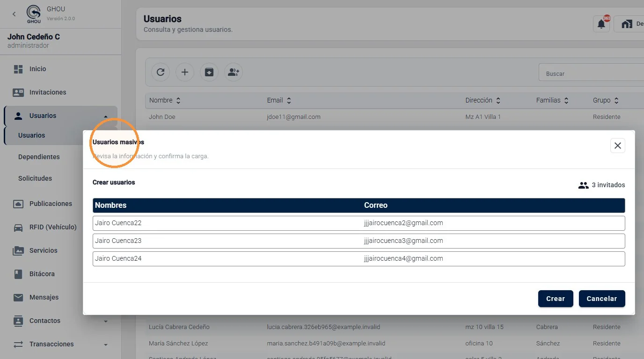Select the Jairo Cuenca24 row
Viewport: 644px width, 359px height.
(x=359, y=258)
